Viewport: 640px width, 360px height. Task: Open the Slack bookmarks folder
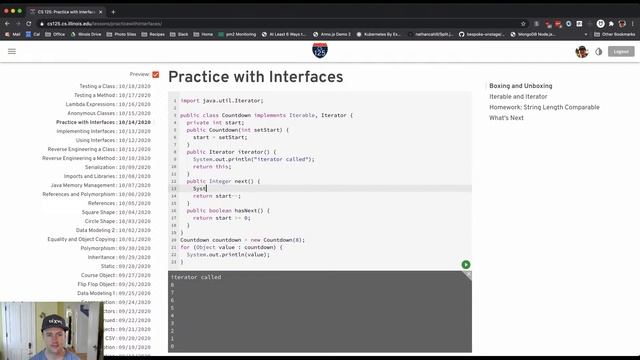coord(179,34)
